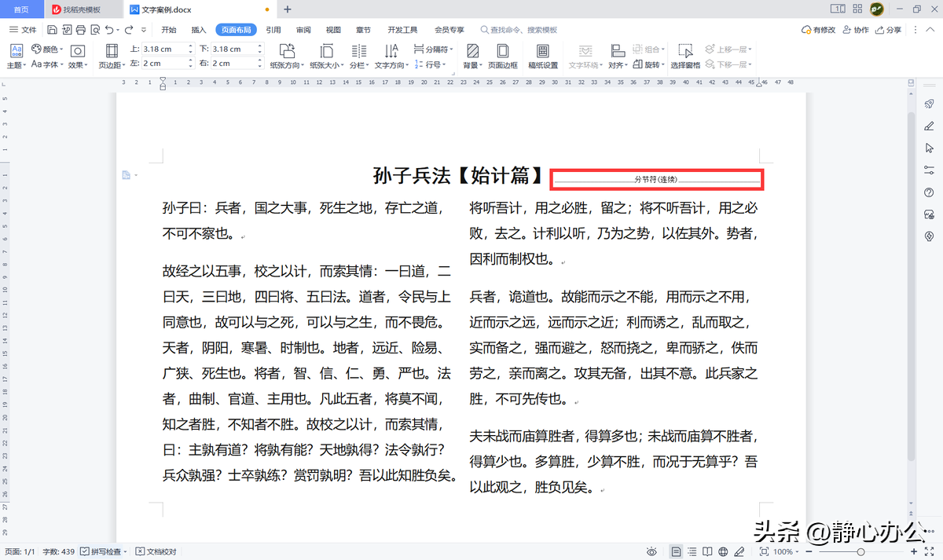
Task: Click the Undo arrow icon
Action: click(x=109, y=30)
